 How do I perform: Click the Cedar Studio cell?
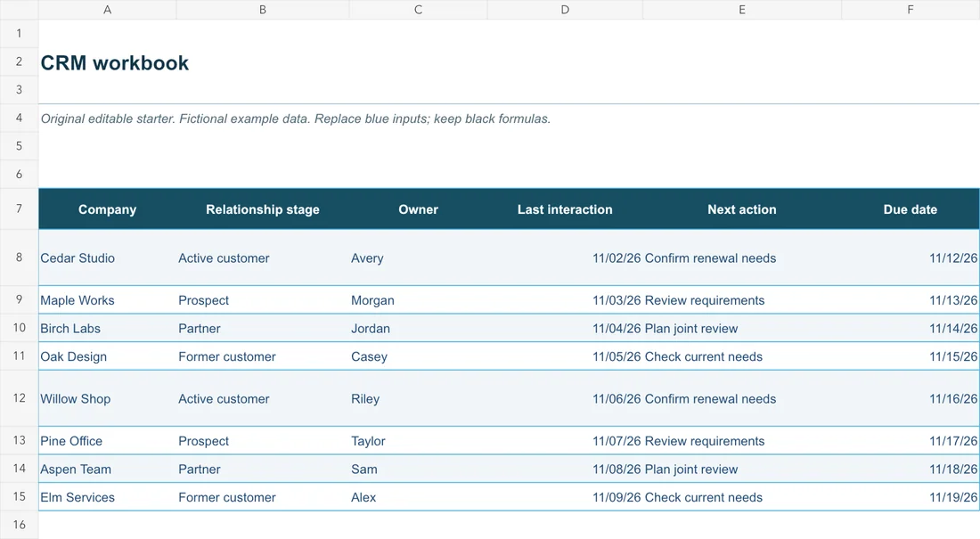[108, 258]
